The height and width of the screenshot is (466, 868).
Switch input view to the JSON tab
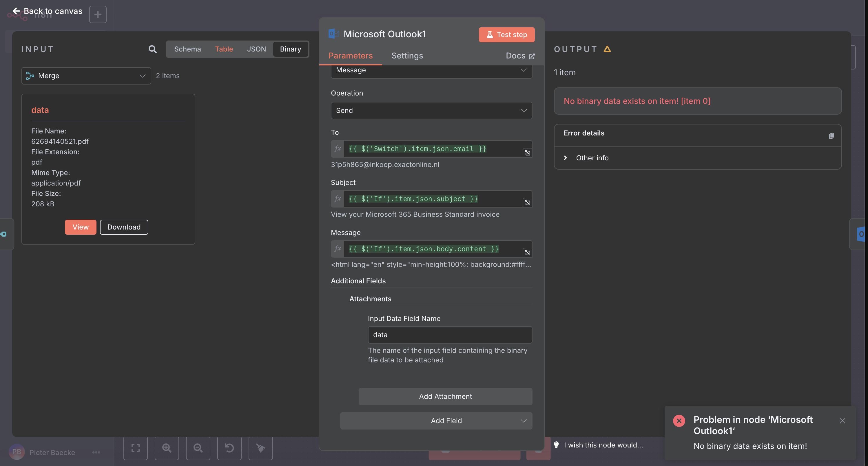pyautogui.click(x=256, y=49)
